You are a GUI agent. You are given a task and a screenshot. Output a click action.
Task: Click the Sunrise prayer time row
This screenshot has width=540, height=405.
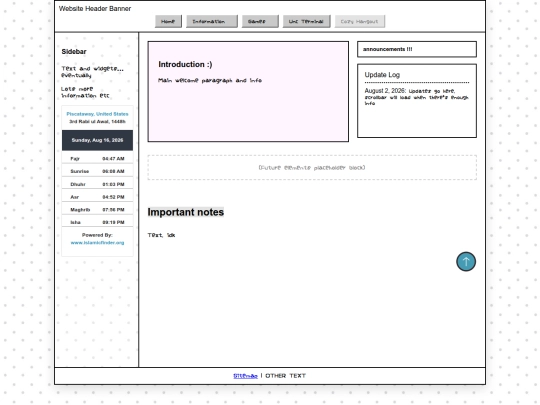(97, 171)
